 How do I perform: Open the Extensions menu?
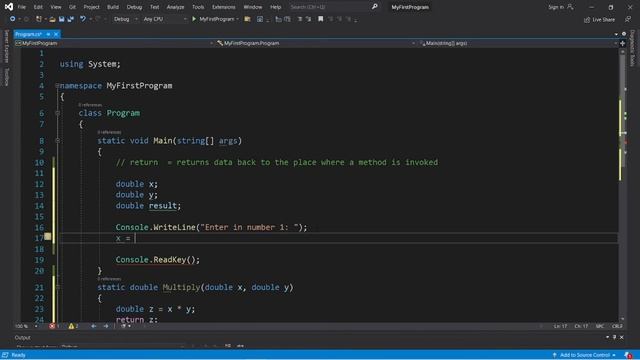tap(224, 7)
